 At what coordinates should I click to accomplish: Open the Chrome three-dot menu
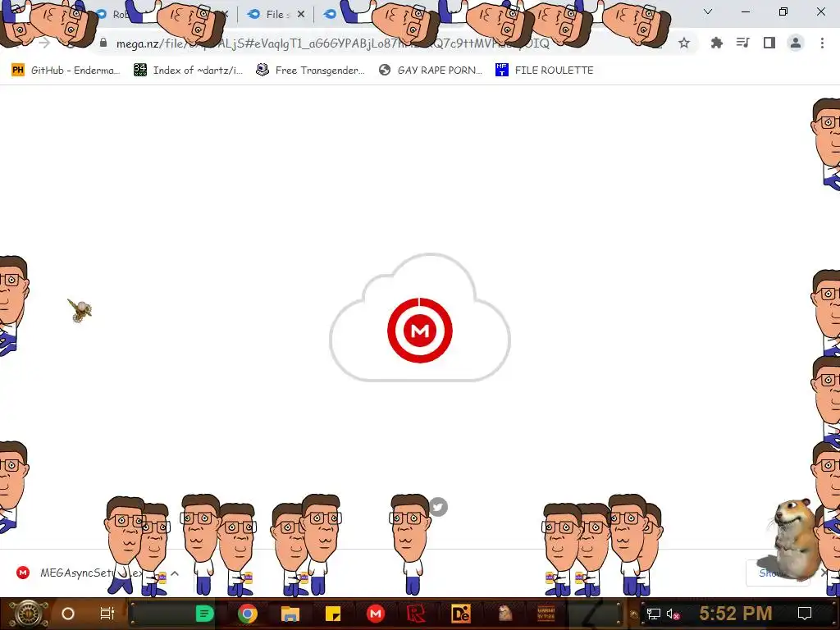point(822,43)
